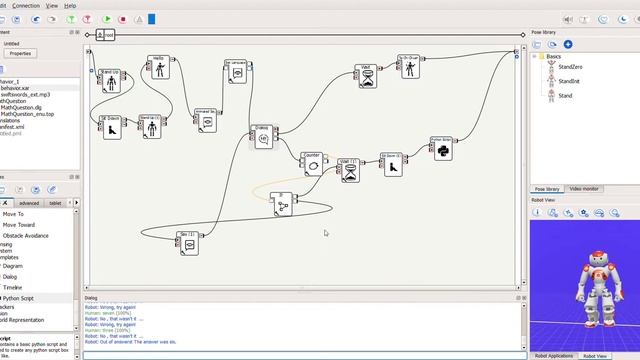Click the warning triangle toolbar icon
The height and width of the screenshot is (360, 640).
tap(139, 19)
